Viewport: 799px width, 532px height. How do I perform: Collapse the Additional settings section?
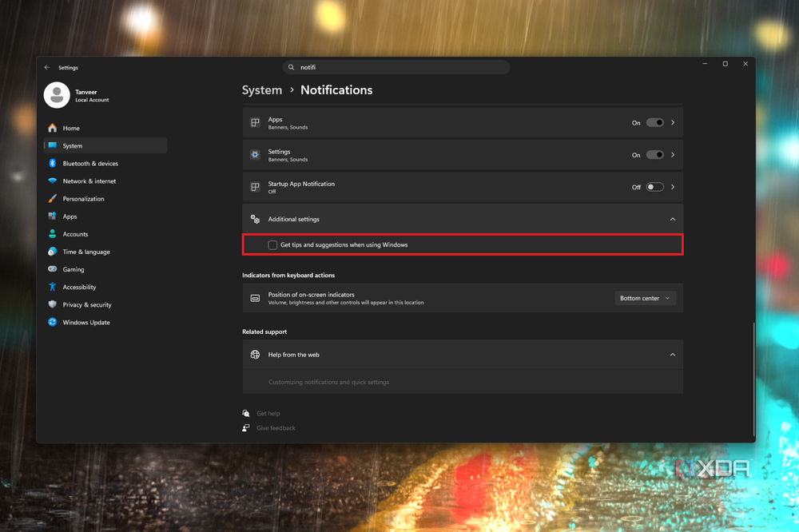[x=673, y=219]
